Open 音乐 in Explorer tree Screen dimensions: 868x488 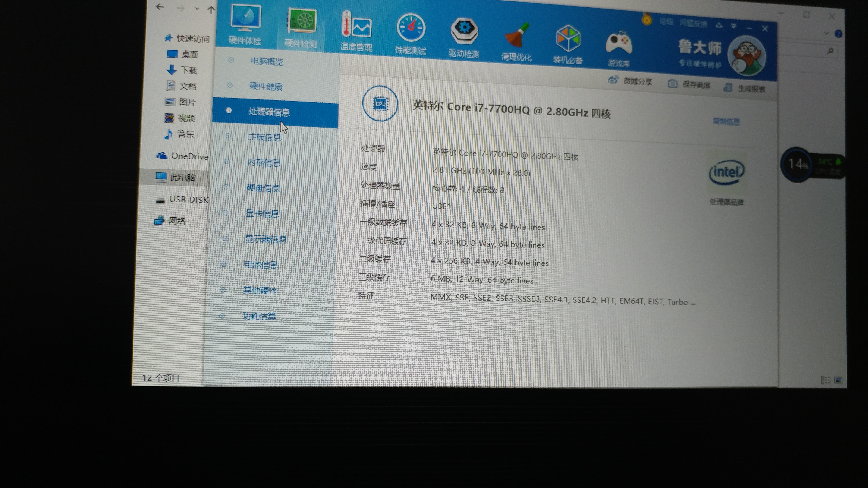(179, 134)
